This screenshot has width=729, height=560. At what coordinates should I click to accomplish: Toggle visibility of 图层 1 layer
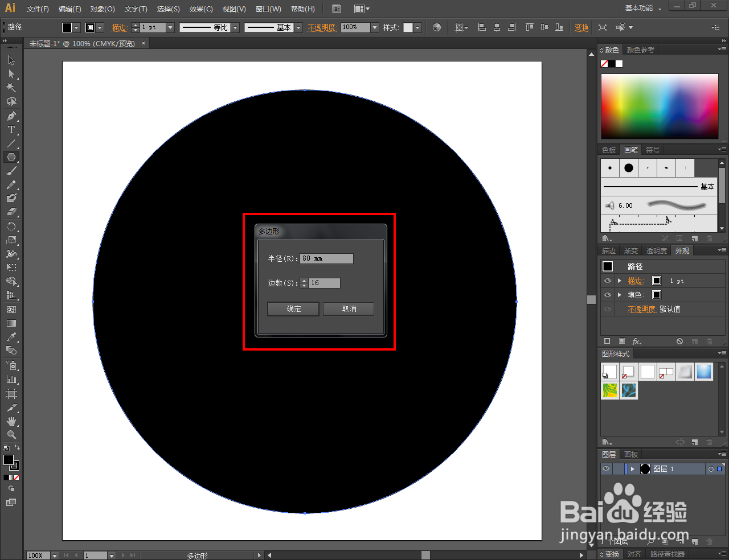coord(606,469)
